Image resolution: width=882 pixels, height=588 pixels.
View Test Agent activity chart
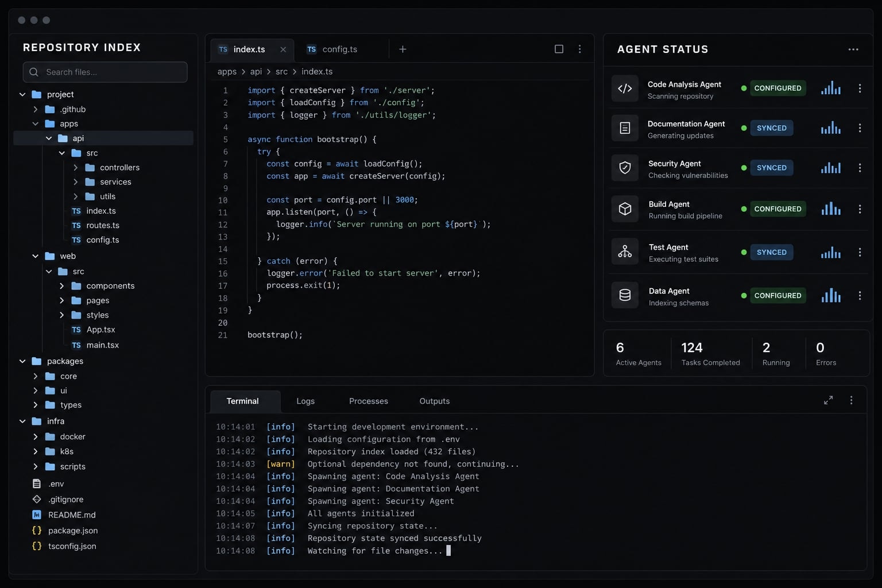[x=831, y=252]
